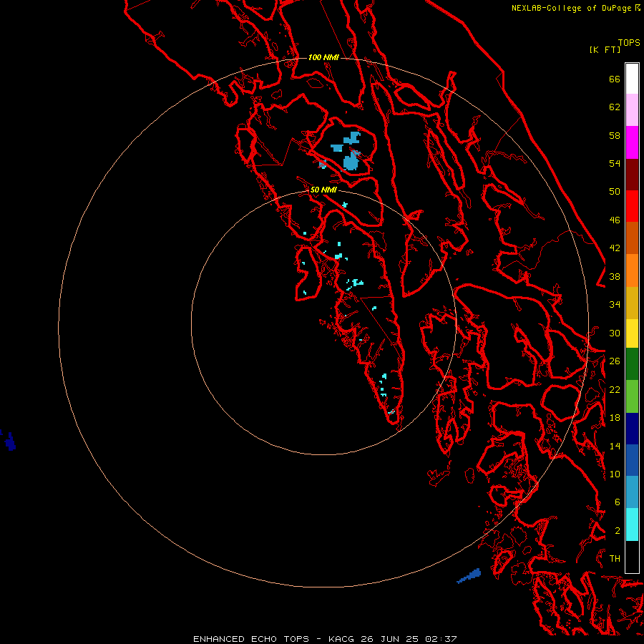Click the magenta 58 kft legend swatch
644x644 pixels.
[632, 142]
